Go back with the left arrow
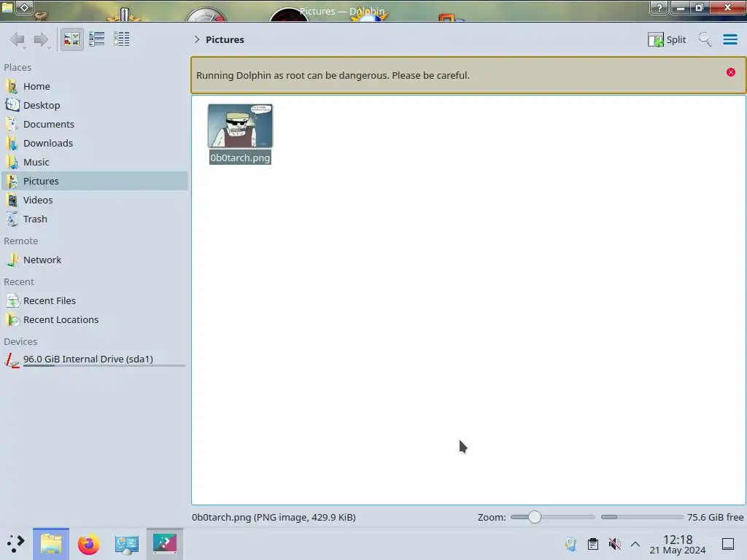The width and height of the screenshot is (747, 560). [18, 39]
